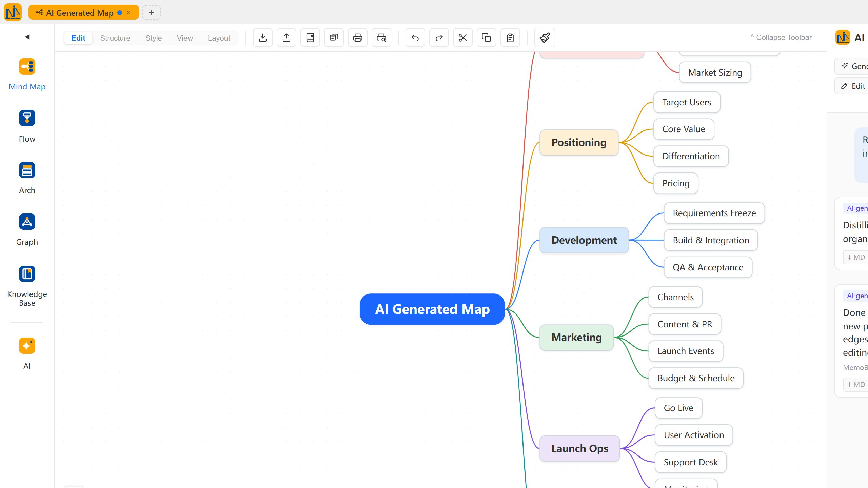The image size is (868, 488).
Task: Open the Knowledge Base sidebar icon
Action: (27, 274)
